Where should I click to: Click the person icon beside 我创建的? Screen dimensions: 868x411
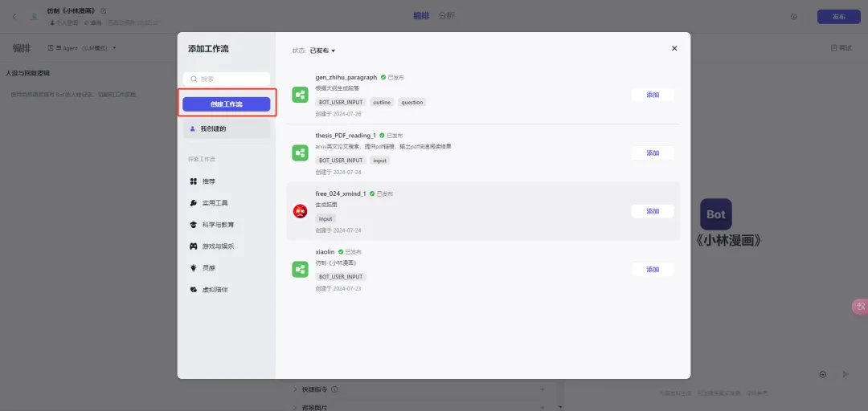click(193, 128)
